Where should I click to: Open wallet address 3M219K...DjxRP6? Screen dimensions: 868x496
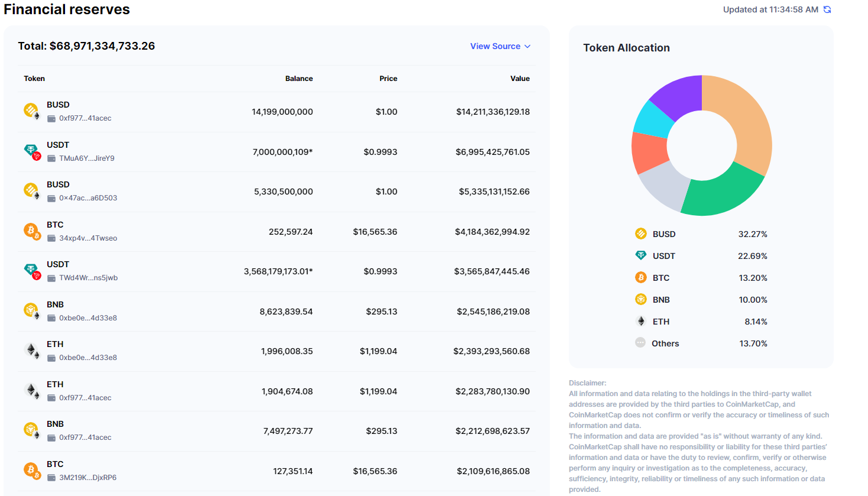tap(88, 478)
